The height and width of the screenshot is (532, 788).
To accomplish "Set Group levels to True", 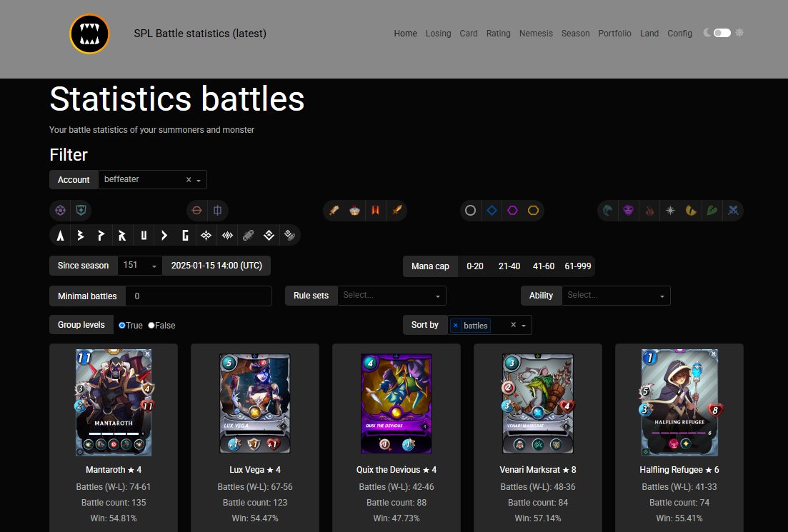I will point(121,326).
